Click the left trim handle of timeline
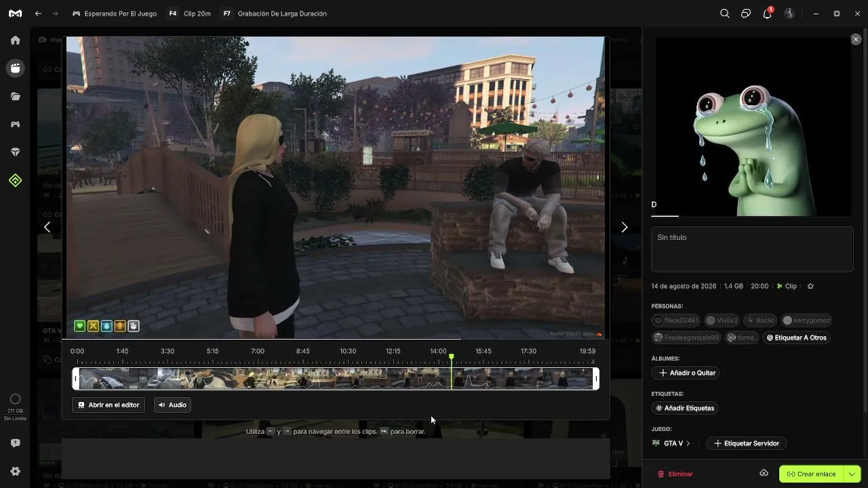Viewport: 868px width, 488px height. pyautogui.click(x=76, y=378)
